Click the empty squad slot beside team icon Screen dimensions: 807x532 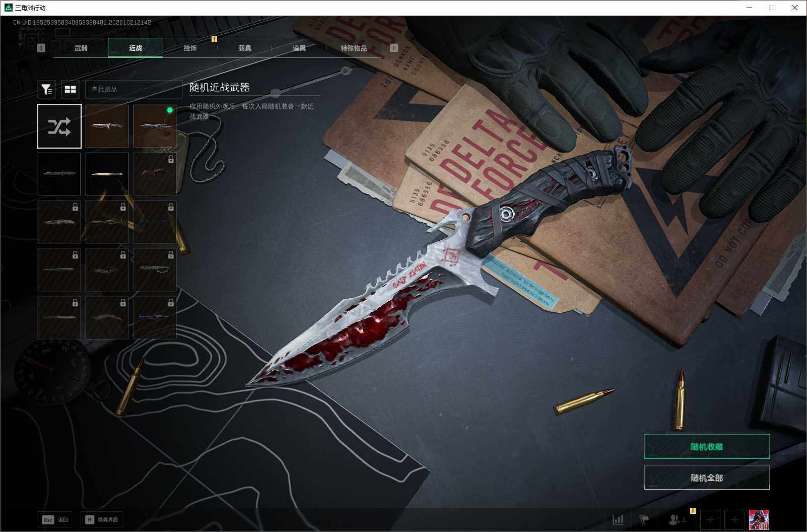(x=710, y=519)
